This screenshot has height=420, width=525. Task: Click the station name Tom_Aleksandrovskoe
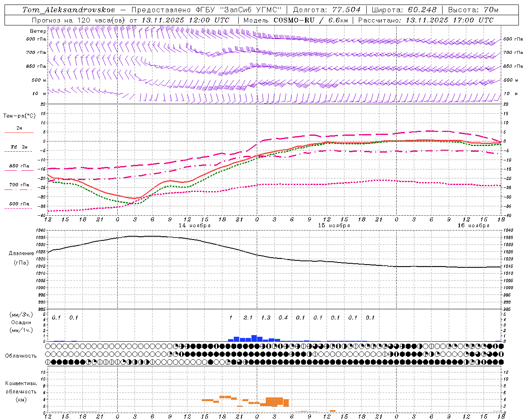pyautogui.click(x=69, y=10)
